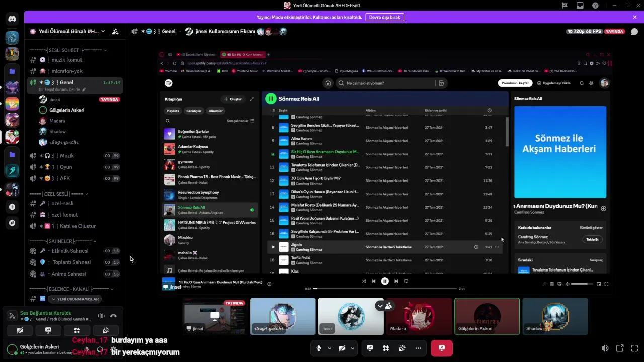
Task: Open the micrafon-yok text channel
Action: 74,71
